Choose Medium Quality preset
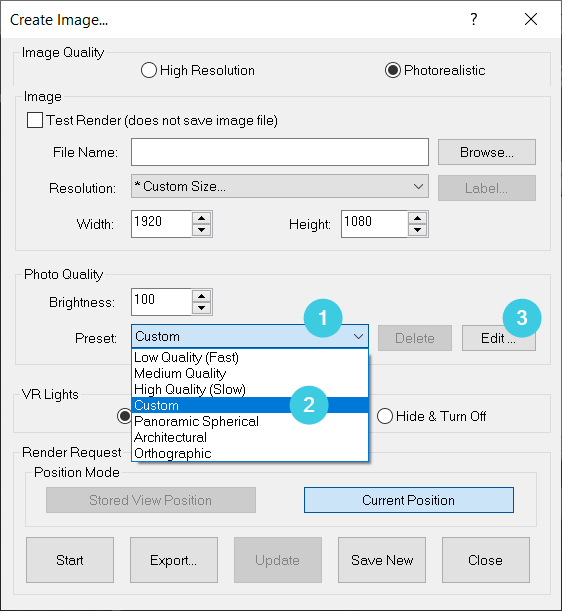 click(x=250, y=373)
